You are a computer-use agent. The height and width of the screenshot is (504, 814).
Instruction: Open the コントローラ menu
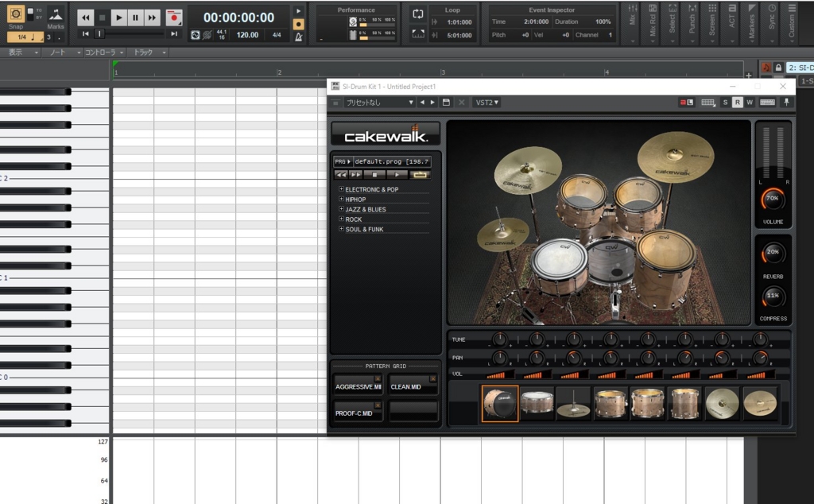point(104,52)
